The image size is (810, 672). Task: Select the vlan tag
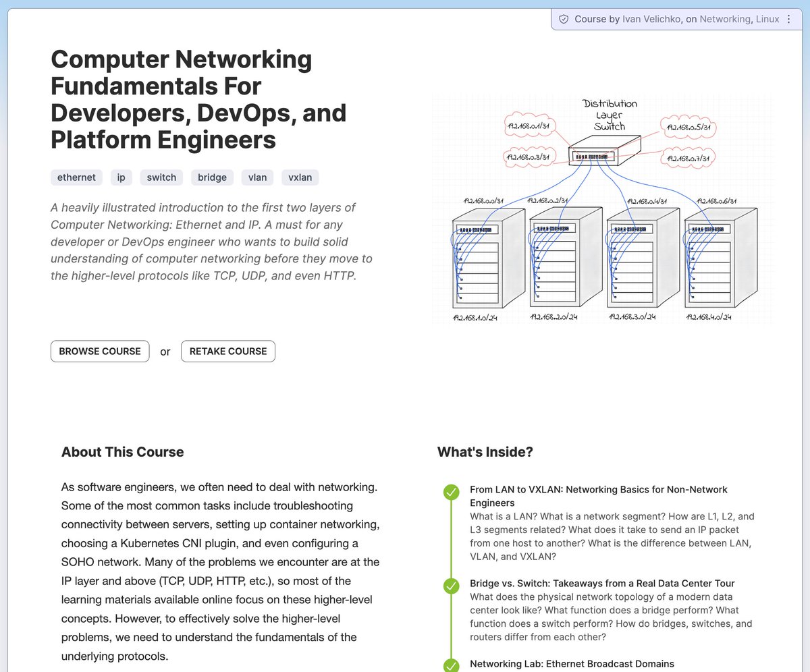click(258, 177)
